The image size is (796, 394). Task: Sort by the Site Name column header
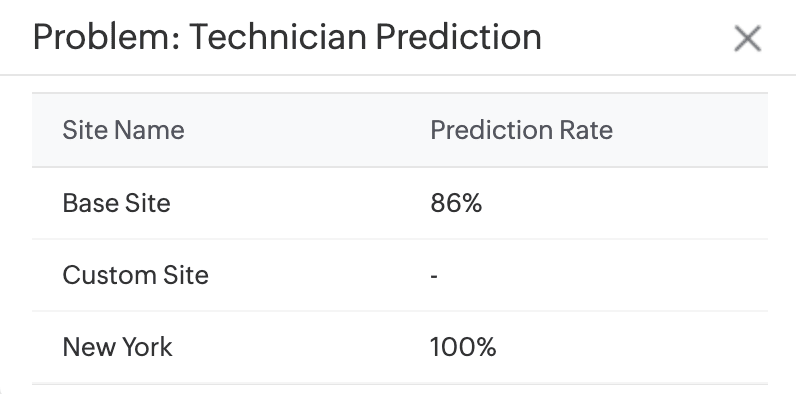[123, 130]
